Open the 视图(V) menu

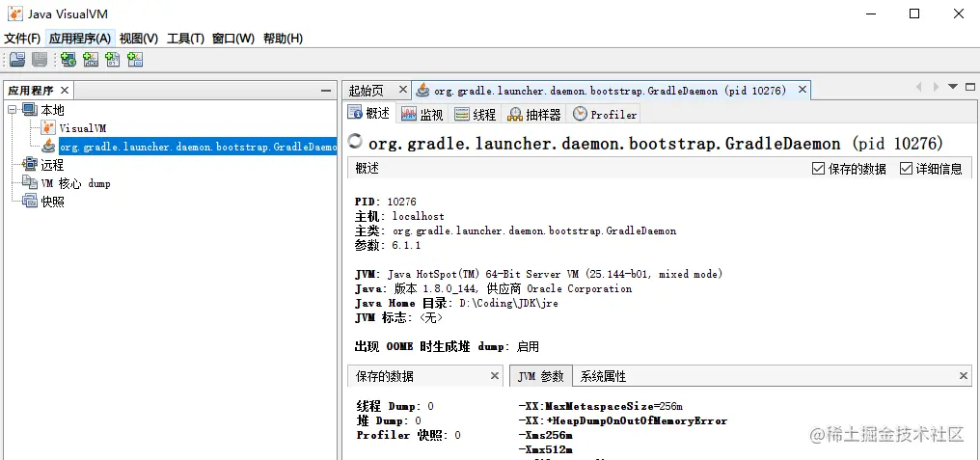(139, 39)
